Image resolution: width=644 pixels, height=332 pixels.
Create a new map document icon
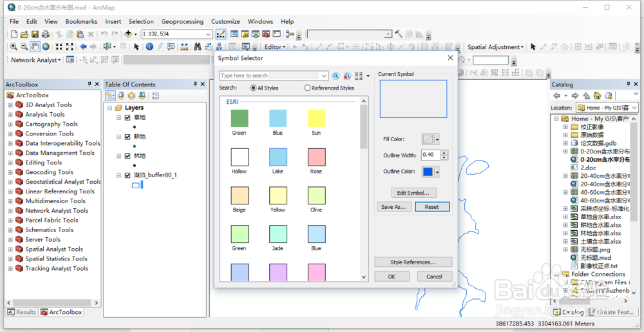click(x=14, y=34)
